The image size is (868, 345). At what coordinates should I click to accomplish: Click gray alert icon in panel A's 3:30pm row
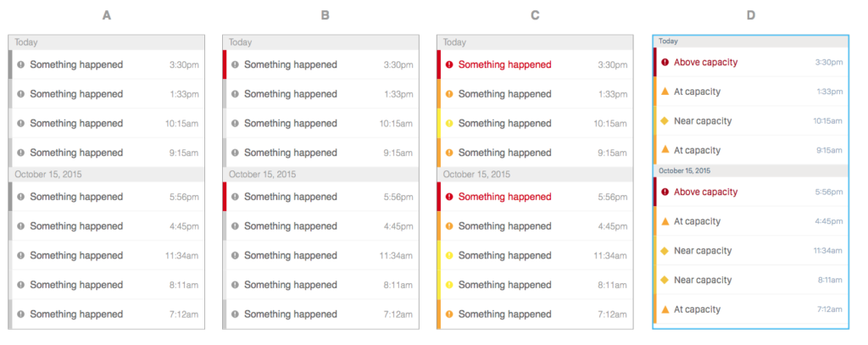coord(21,64)
